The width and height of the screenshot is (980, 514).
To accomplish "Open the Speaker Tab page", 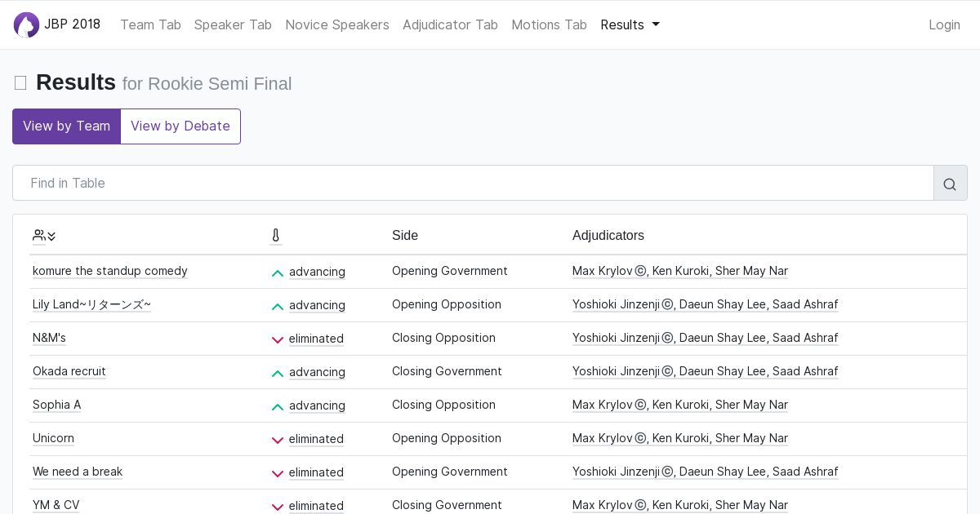I will (233, 24).
